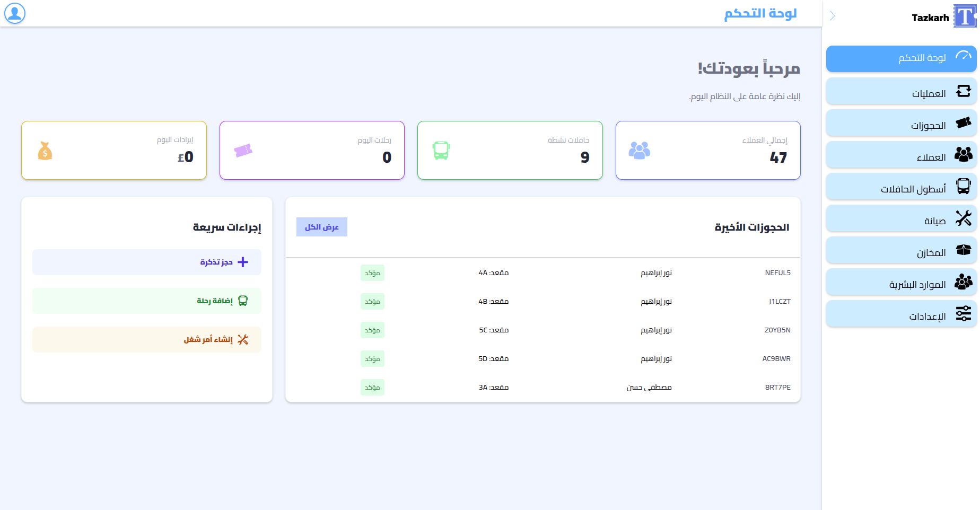Open العمليات operations menu item
This screenshot has width=980, height=510.
point(900,91)
